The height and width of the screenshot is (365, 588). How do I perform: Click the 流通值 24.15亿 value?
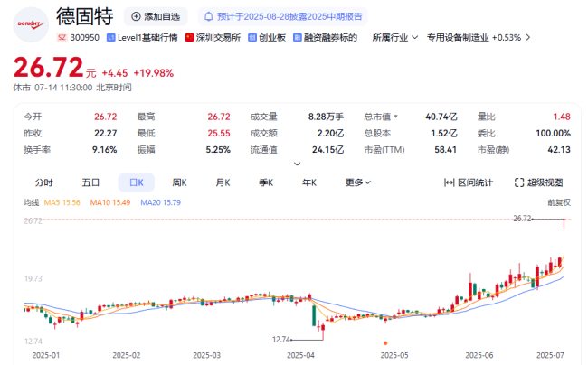pos(327,150)
